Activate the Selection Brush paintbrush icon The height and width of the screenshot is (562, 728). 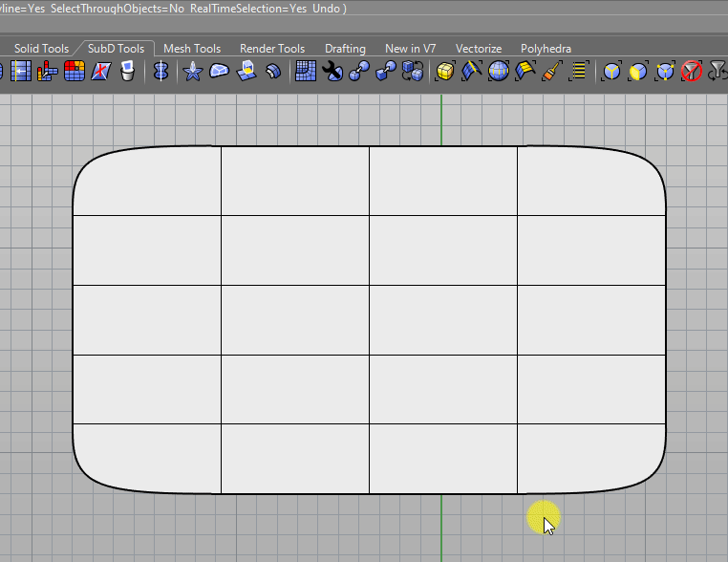point(552,71)
